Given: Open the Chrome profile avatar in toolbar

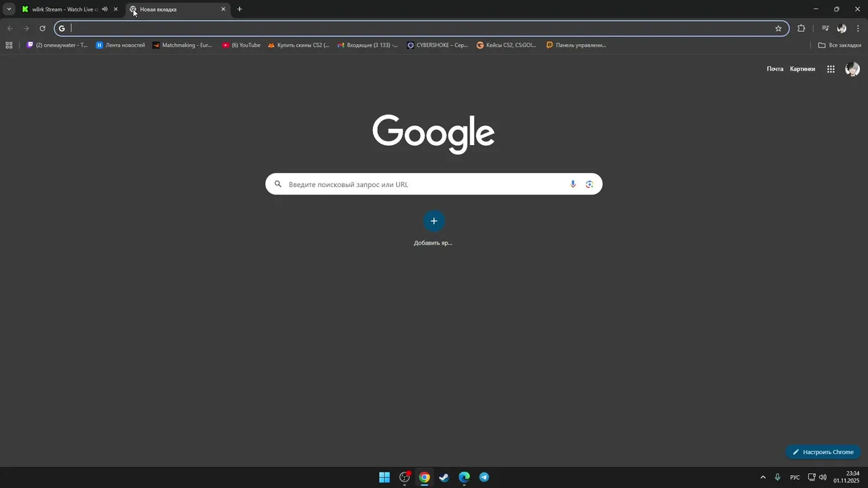Looking at the screenshot, I should (842, 28).
